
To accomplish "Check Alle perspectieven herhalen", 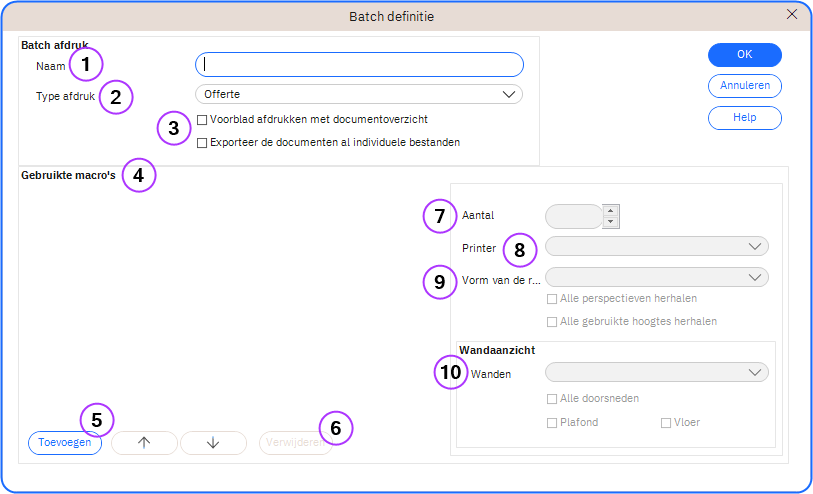I will point(552,298).
